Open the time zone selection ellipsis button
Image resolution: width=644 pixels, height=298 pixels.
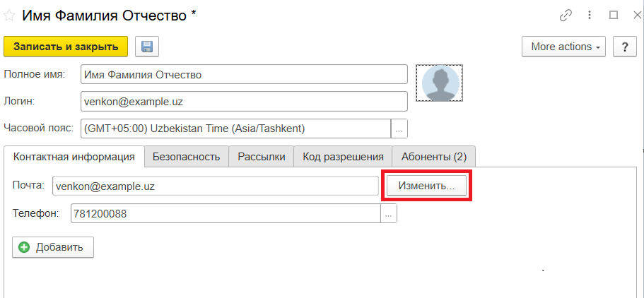(x=399, y=129)
